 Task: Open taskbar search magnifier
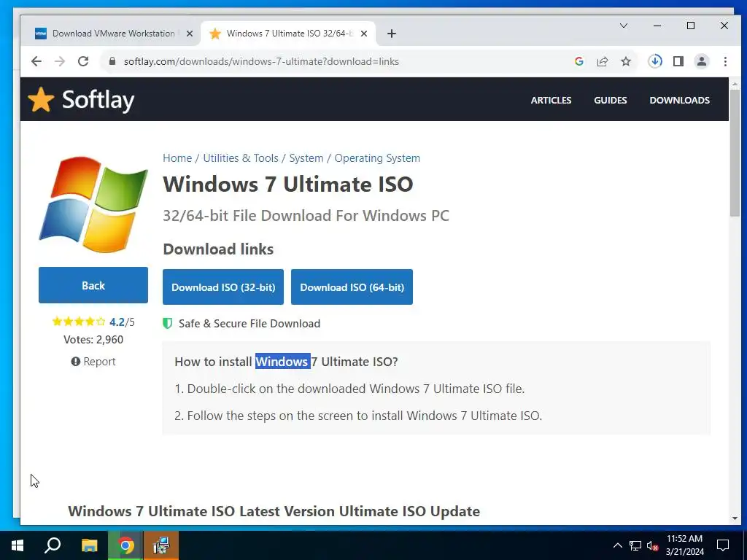click(53, 545)
